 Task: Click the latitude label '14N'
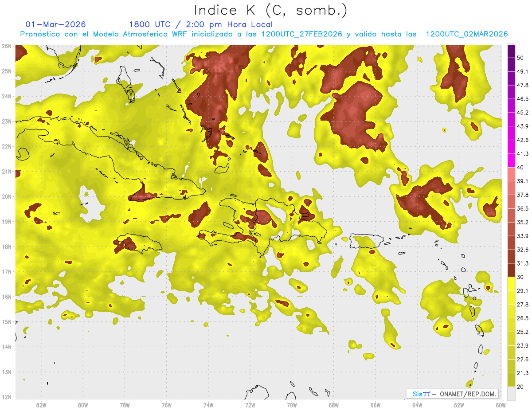[7, 347]
